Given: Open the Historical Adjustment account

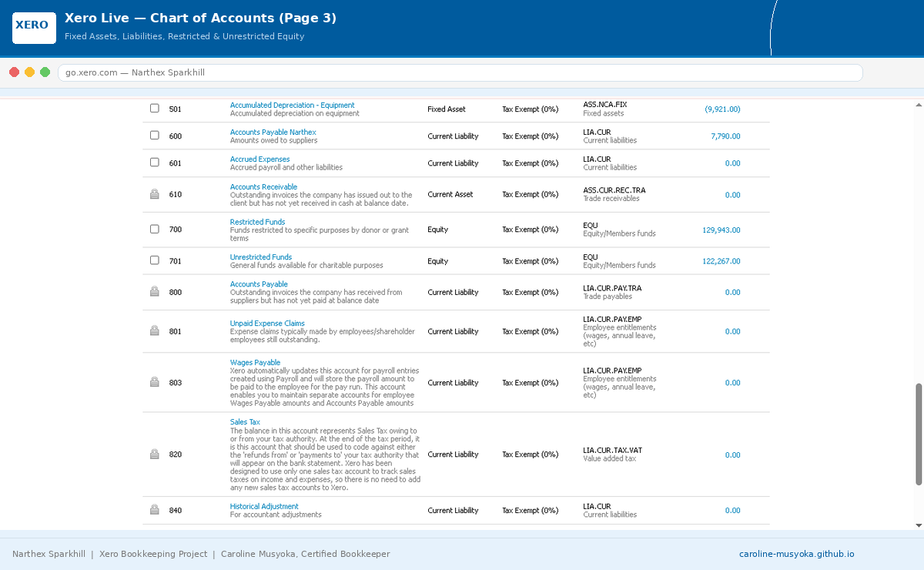Looking at the screenshot, I should click(264, 507).
